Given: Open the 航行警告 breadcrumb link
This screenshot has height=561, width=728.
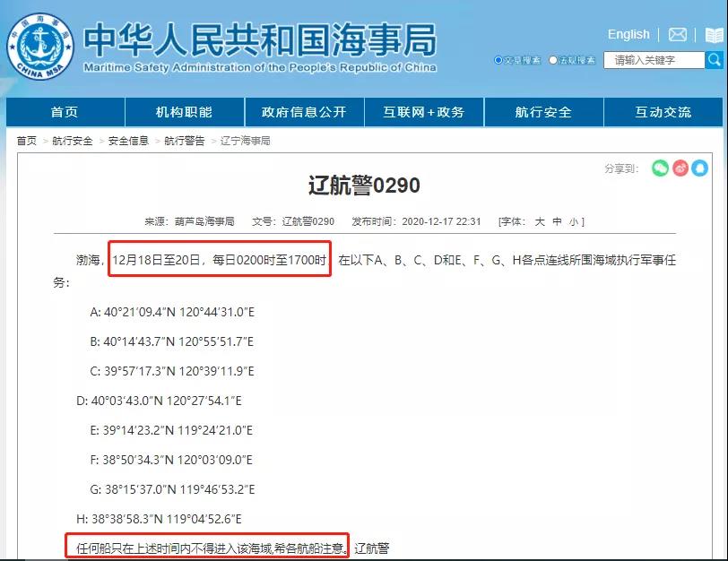Looking at the screenshot, I should [x=185, y=141].
